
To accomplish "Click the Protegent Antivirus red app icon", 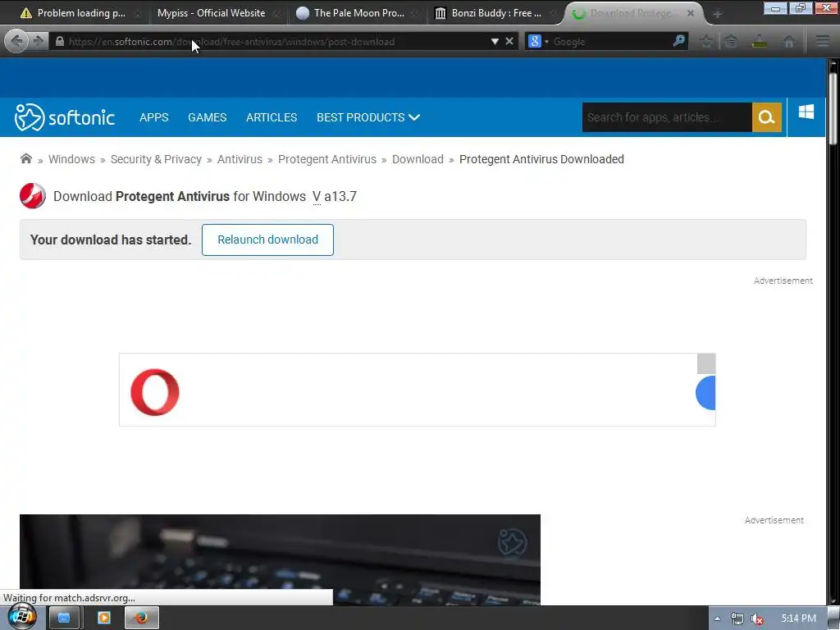I will 33,195.
